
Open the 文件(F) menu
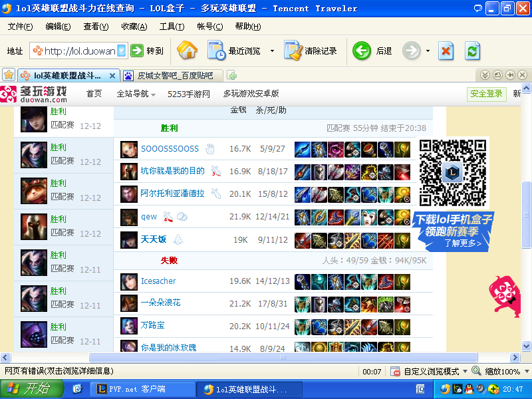click(21, 27)
